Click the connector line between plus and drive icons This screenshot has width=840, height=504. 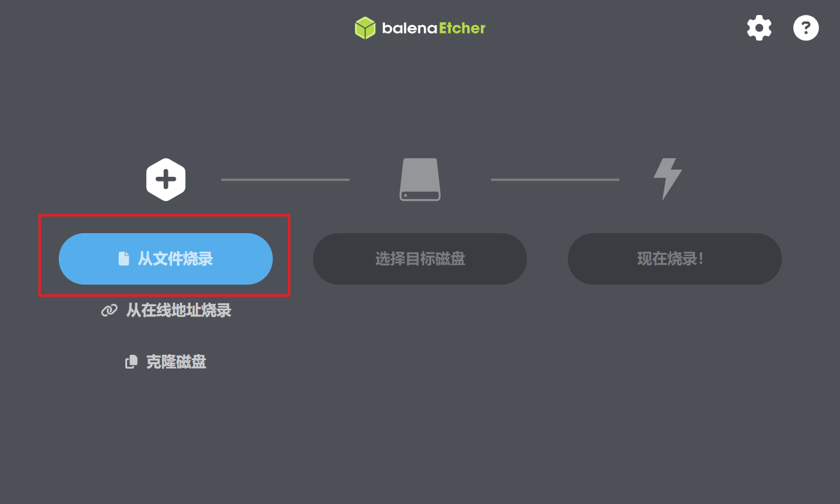285,179
